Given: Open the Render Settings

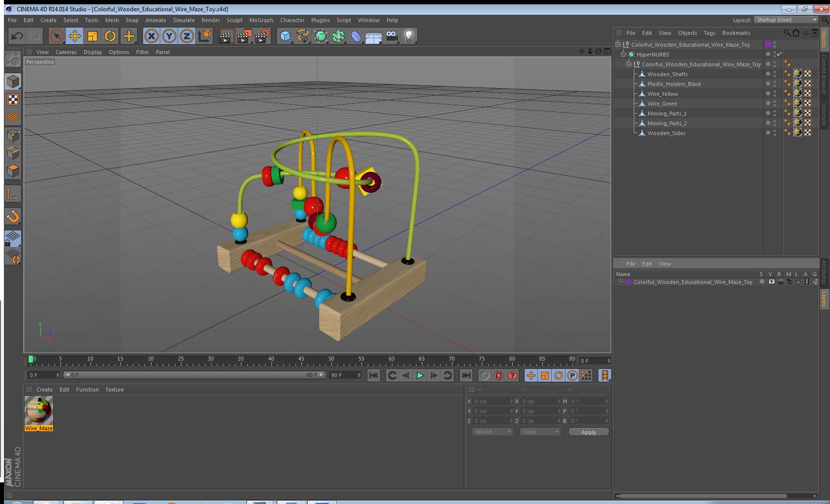Looking at the screenshot, I should 263,36.
